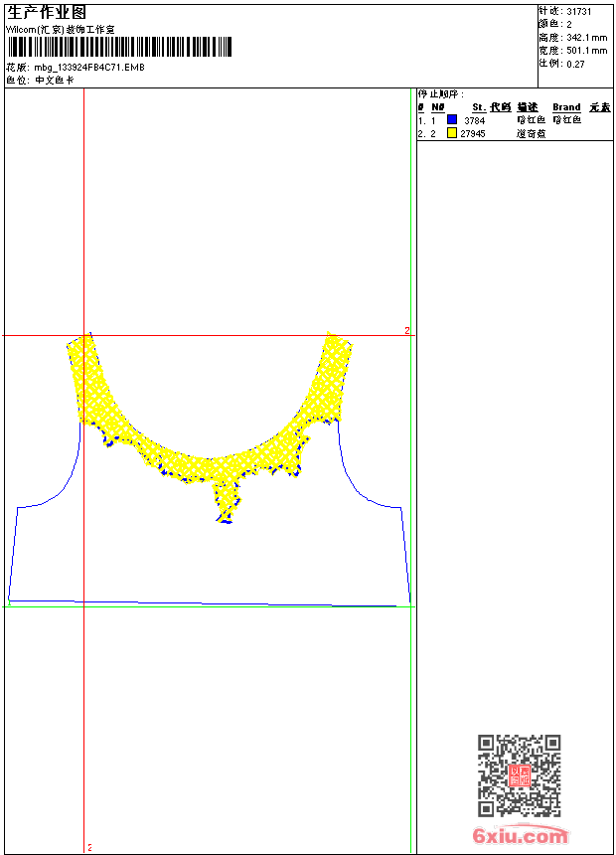Click the description text in stop row 2
The image size is (616, 855).
pos(531,133)
